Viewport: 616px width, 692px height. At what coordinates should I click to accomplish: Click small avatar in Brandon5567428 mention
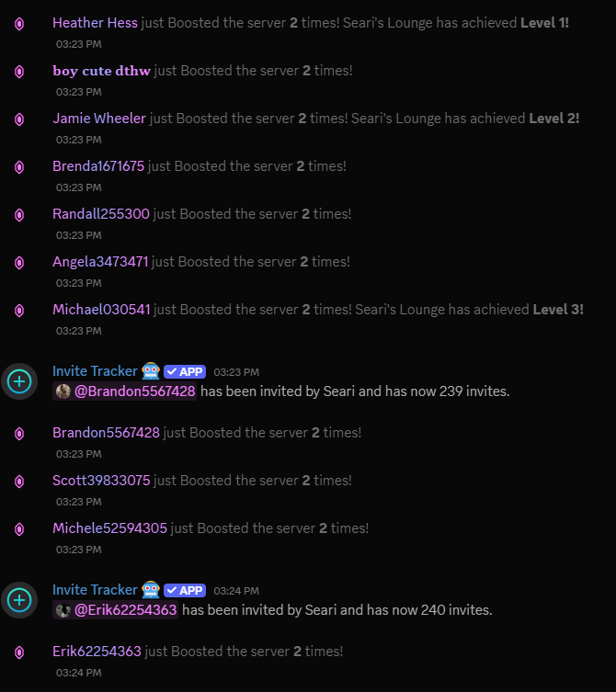point(63,391)
